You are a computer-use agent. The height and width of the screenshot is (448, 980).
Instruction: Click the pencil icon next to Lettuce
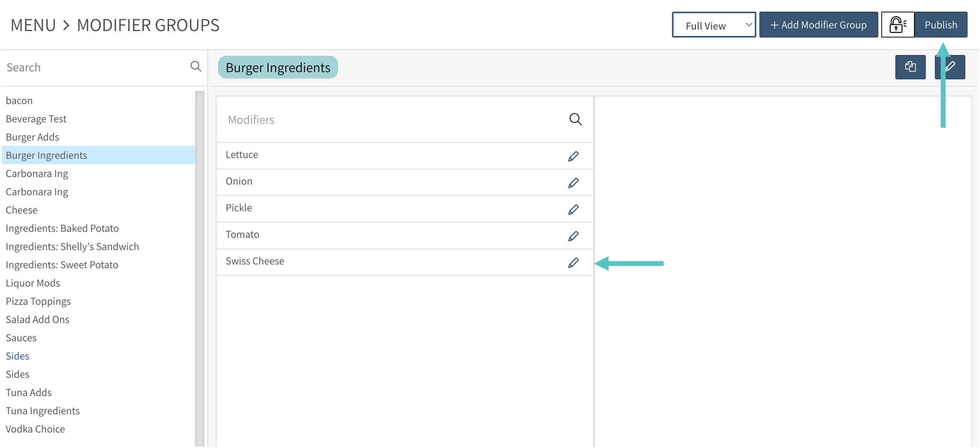pyautogui.click(x=573, y=156)
